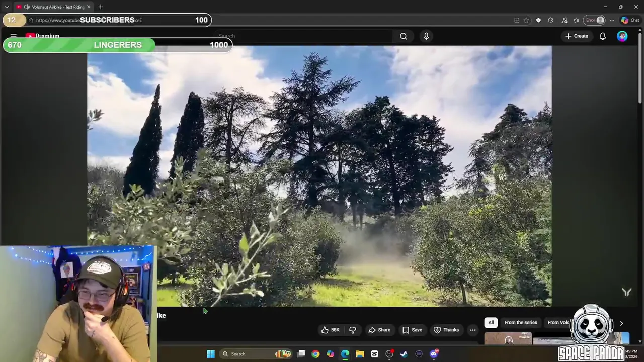Click the Share button

(x=379, y=330)
